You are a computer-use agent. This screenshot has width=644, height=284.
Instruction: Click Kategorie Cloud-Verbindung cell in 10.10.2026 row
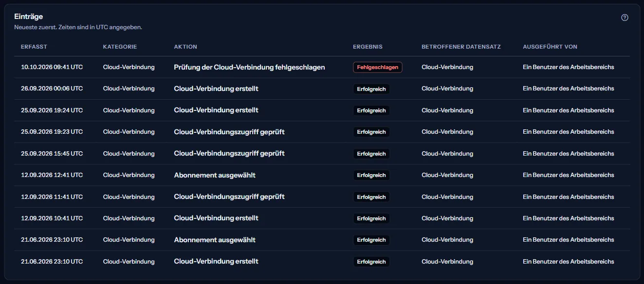click(x=129, y=67)
